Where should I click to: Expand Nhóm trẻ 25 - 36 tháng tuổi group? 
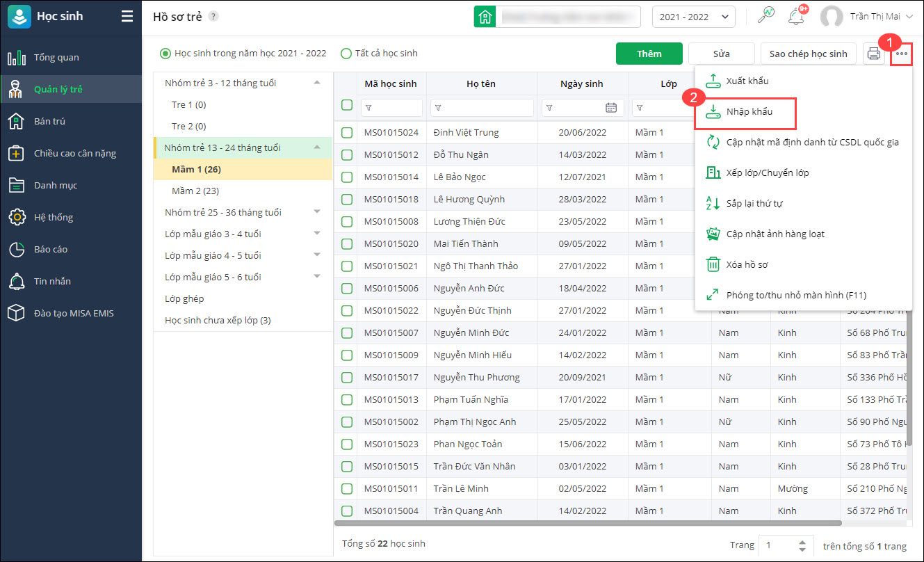(x=317, y=211)
